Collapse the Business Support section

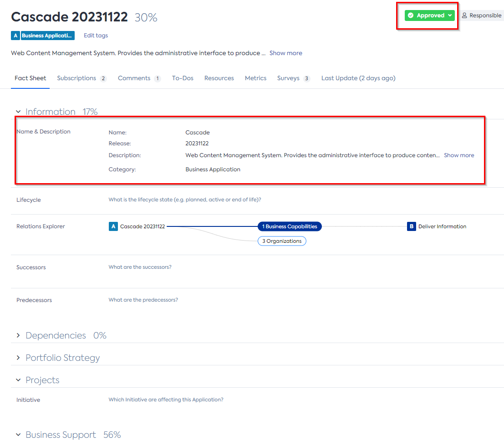(x=18, y=435)
